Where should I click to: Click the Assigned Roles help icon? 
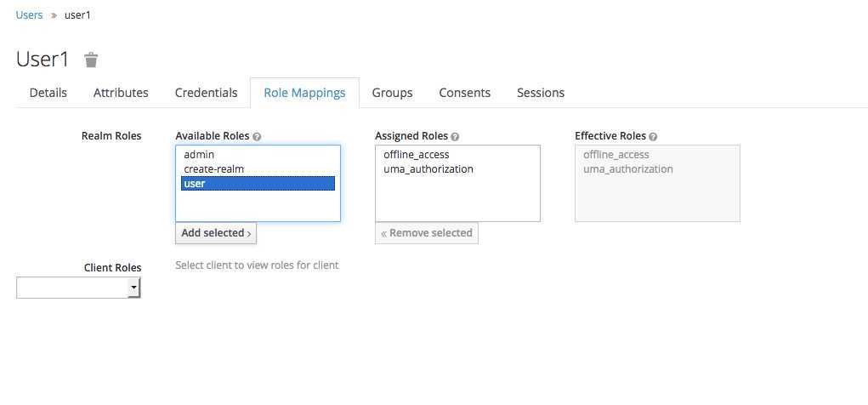[x=455, y=136]
